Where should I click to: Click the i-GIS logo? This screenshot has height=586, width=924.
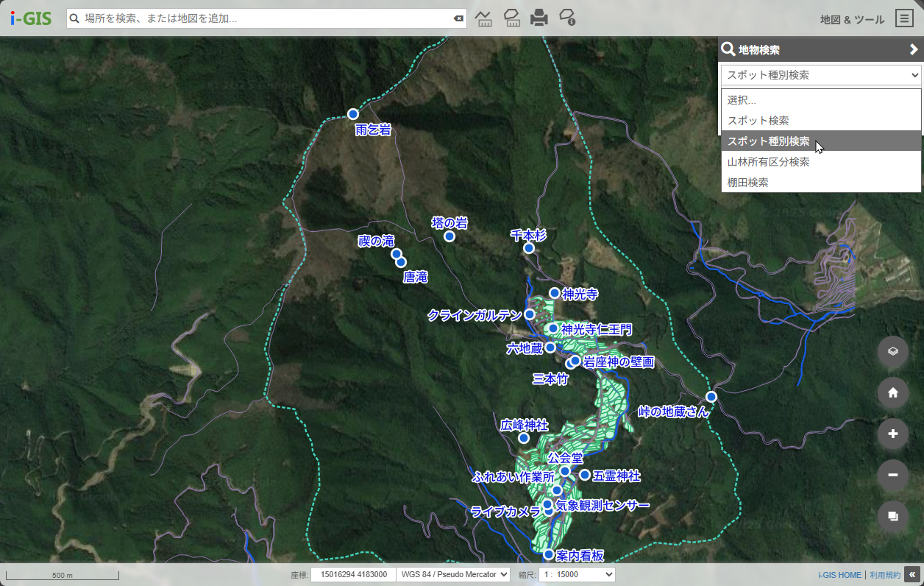(31, 18)
